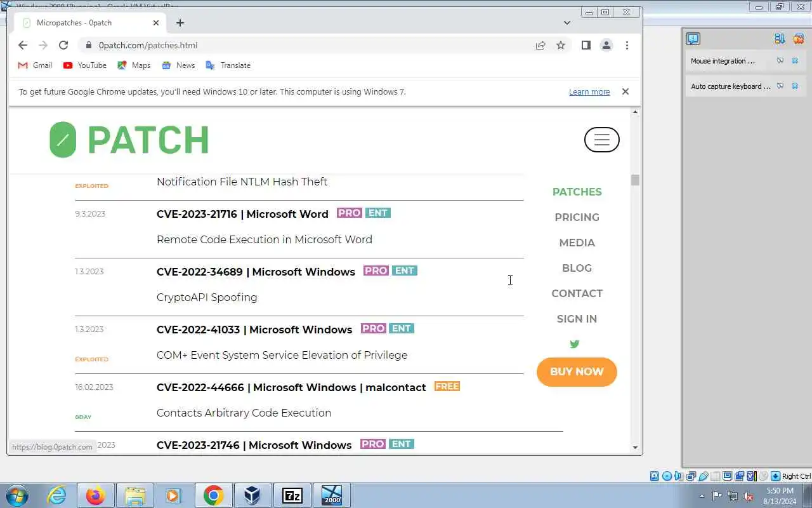Click the FREE badge on CVE-2022-44666
The height and width of the screenshot is (508, 812).
(447, 386)
